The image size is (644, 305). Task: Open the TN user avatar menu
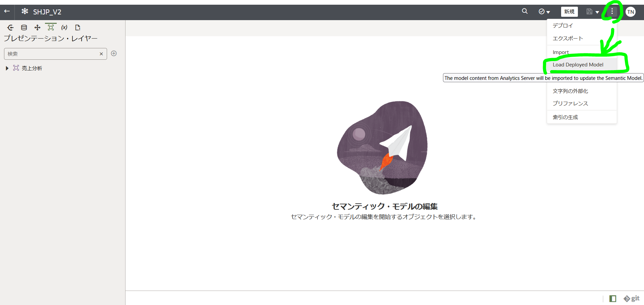click(631, 12)
